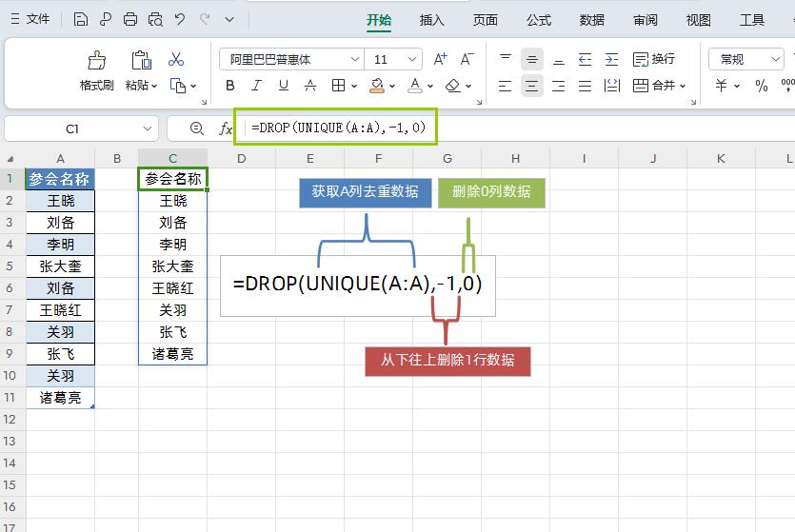This screenshot has height=532, width=795.
Task: Apply the fill color bucket
Action: (377, 86)
